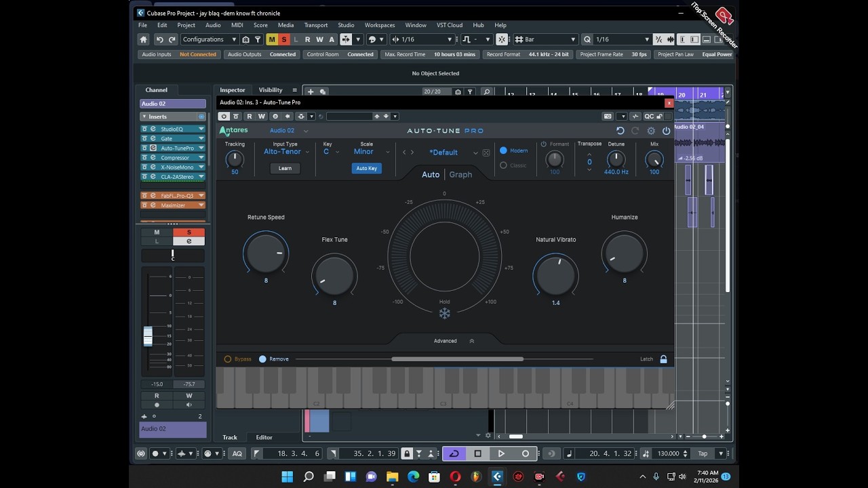Image resolution: width=868 pixels, height=488 pixels.
Task: Switch to the Channel tab
Action: (157, 89)
